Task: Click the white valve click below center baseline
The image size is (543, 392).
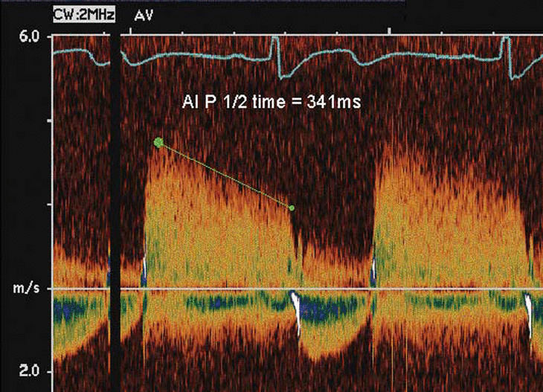Action: click(x=298, y=303)
